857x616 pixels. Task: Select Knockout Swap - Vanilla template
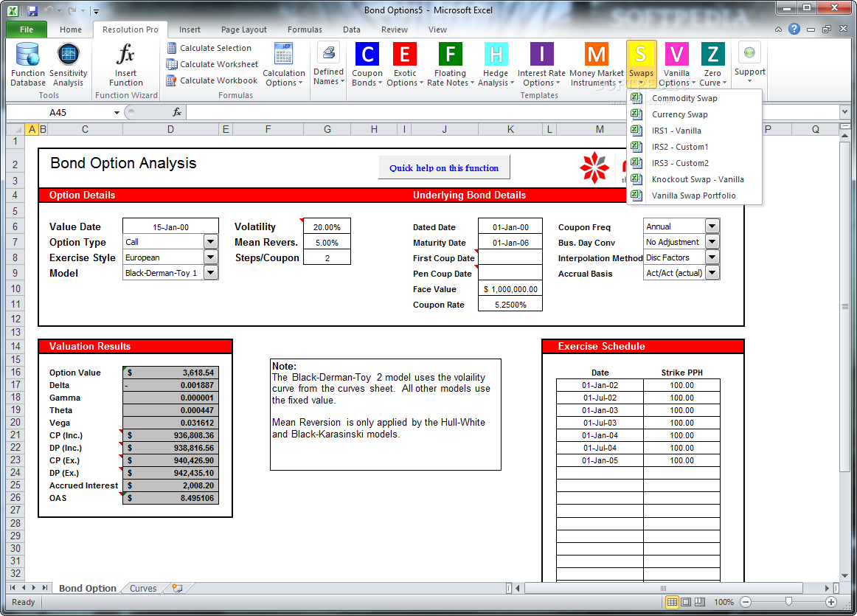pyautogui.click(x=694, y=179)
